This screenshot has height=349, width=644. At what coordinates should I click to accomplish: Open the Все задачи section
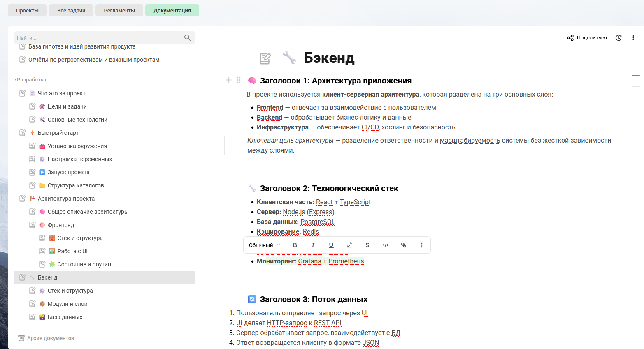click(71, 10)
